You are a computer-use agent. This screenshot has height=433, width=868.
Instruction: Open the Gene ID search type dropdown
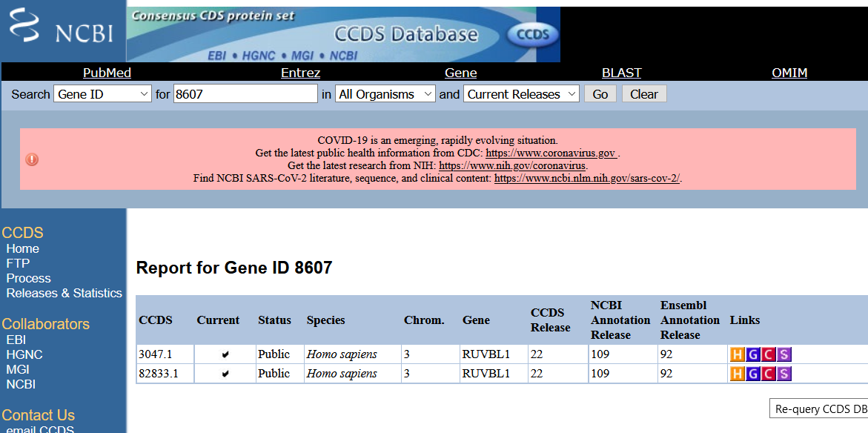pos(102,94)
